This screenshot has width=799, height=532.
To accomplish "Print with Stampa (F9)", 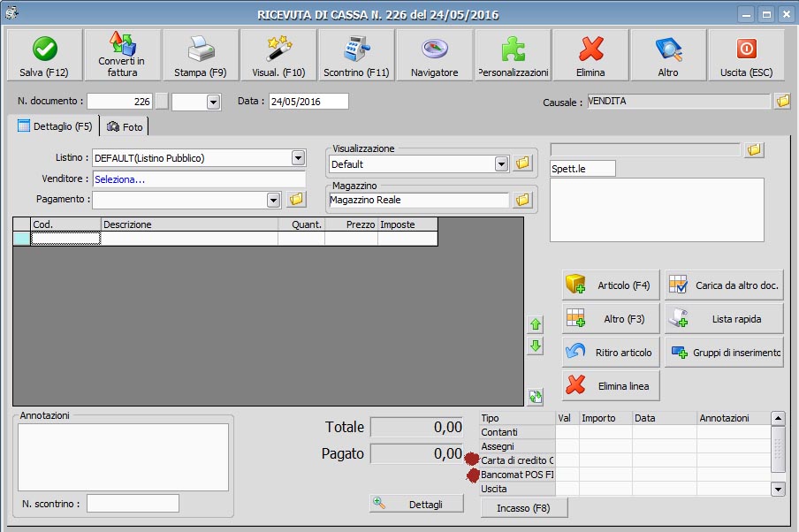I will pyautogui.click(x=201, y=55).
